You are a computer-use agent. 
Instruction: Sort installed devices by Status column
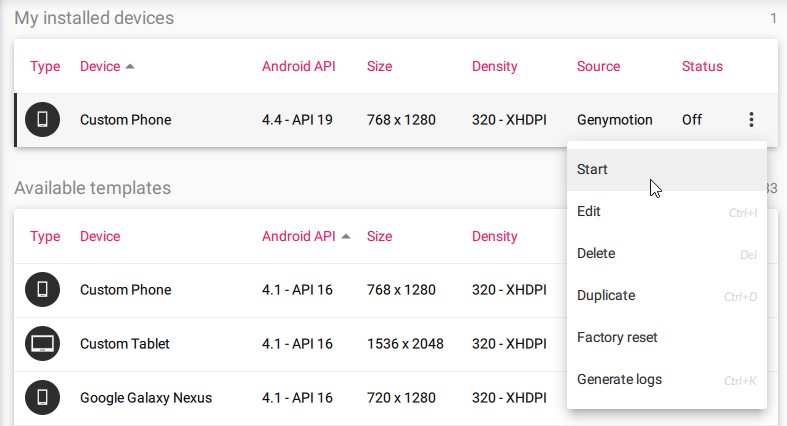[x=702, y=66]
